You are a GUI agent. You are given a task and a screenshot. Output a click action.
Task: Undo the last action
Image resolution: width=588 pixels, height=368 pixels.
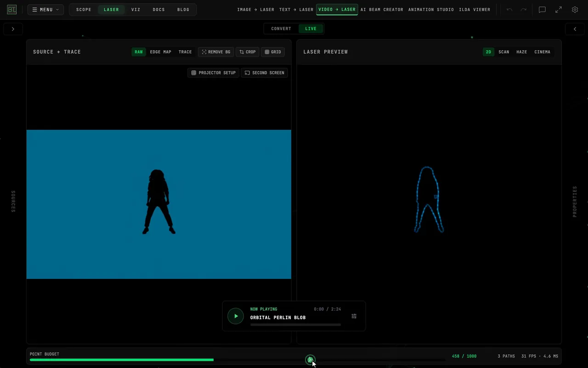pos(509,10)
